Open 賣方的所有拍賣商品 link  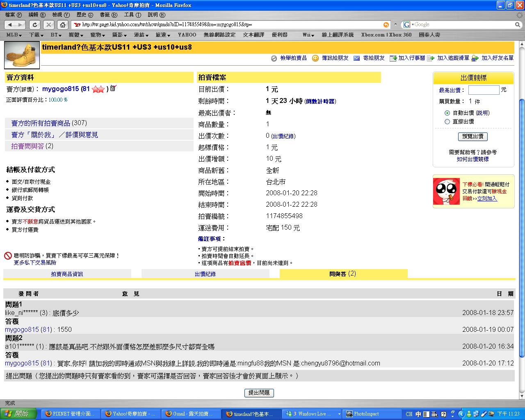tap(41, 123)
